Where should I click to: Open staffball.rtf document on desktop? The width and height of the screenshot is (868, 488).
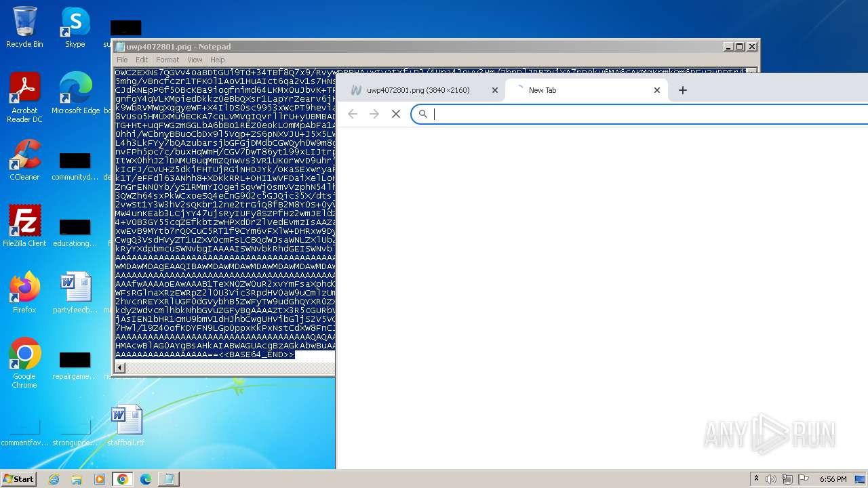coord(126,425)
